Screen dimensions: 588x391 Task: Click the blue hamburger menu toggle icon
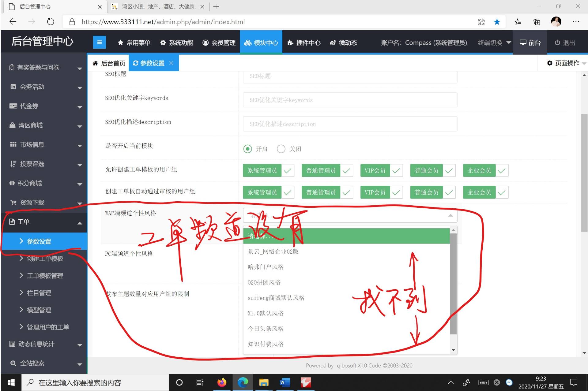coord(99,43)
